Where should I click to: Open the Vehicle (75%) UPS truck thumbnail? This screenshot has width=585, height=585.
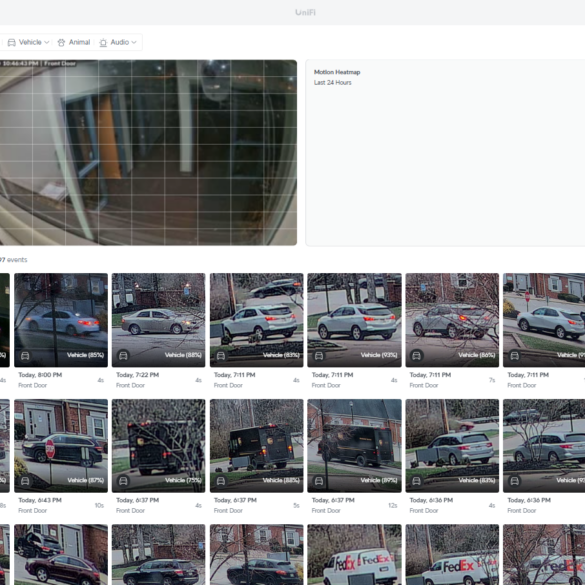point(159,445)
